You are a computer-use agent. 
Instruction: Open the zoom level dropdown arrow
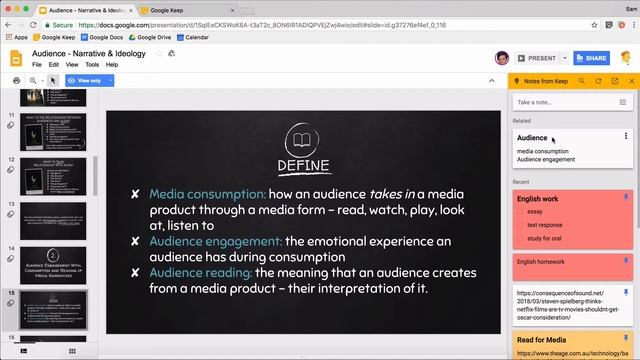pos(42,81)
